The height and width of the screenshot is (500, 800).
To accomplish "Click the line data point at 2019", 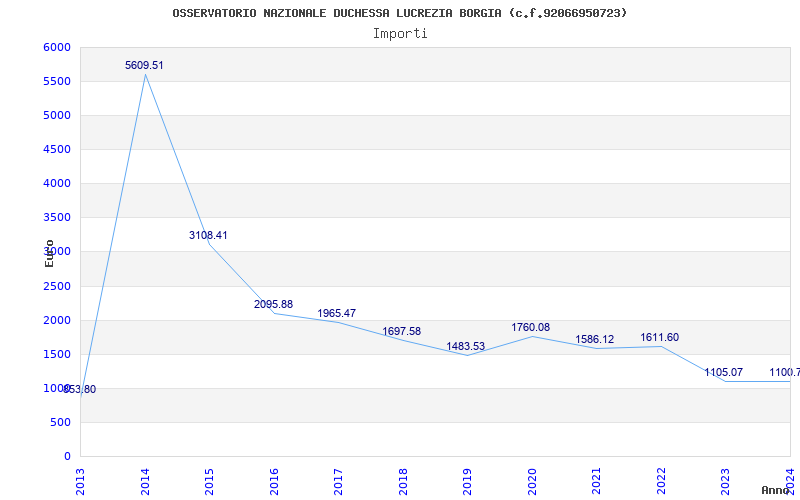I will [x=467, y=355].
